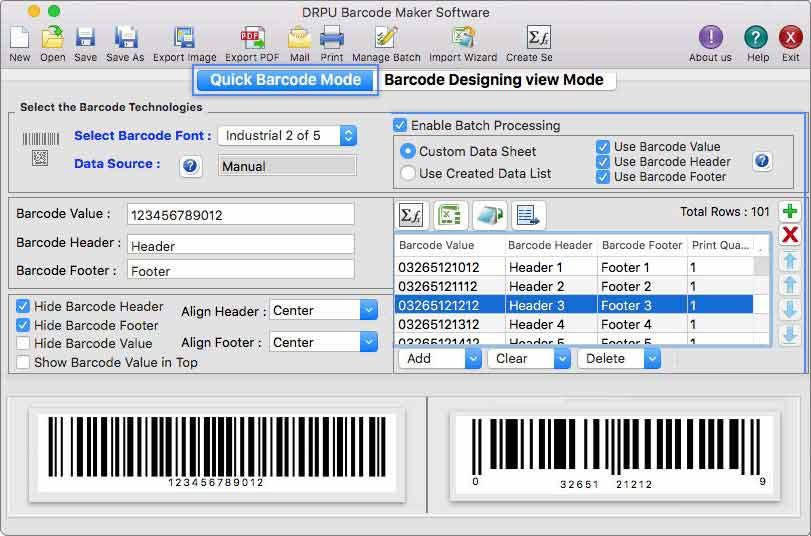The image size is (811, 536).
Task: Click the right barcode preview image
Action: point(614,455)
